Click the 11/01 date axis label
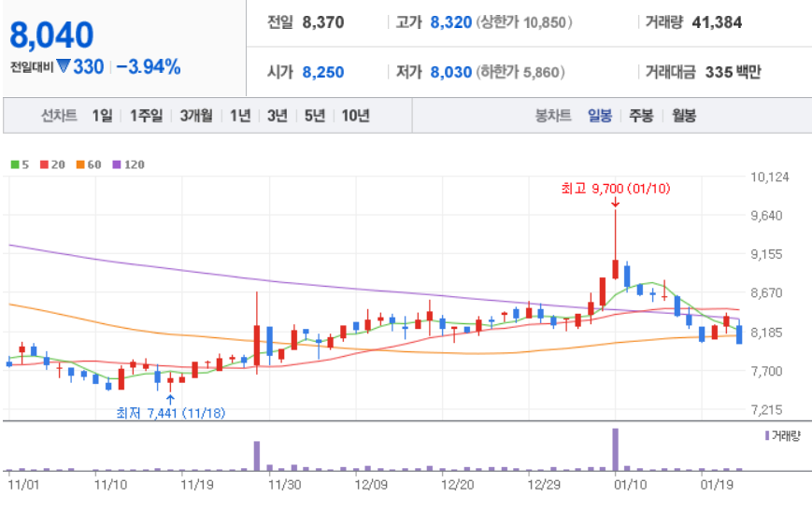Viewport: 812px width, 511px height. (x=23, y=485)
